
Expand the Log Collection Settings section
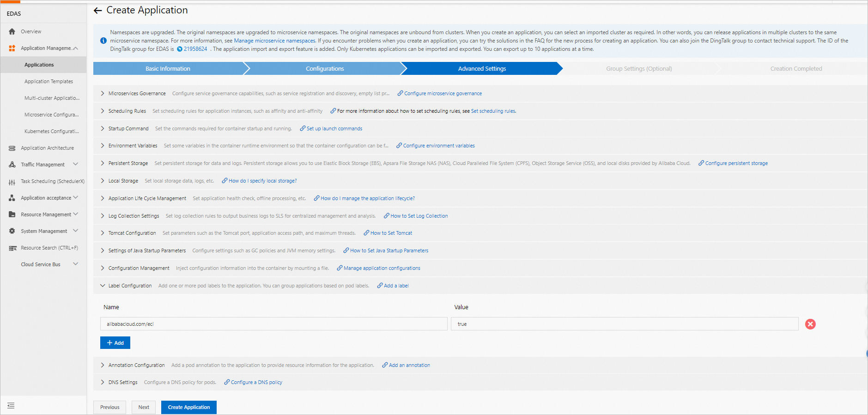(x=103, y=216)
